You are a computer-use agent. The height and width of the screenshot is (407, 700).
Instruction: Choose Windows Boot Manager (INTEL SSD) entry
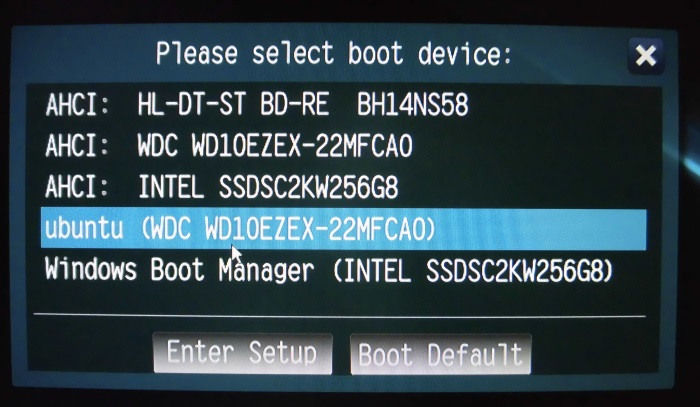tap(343, 270)
